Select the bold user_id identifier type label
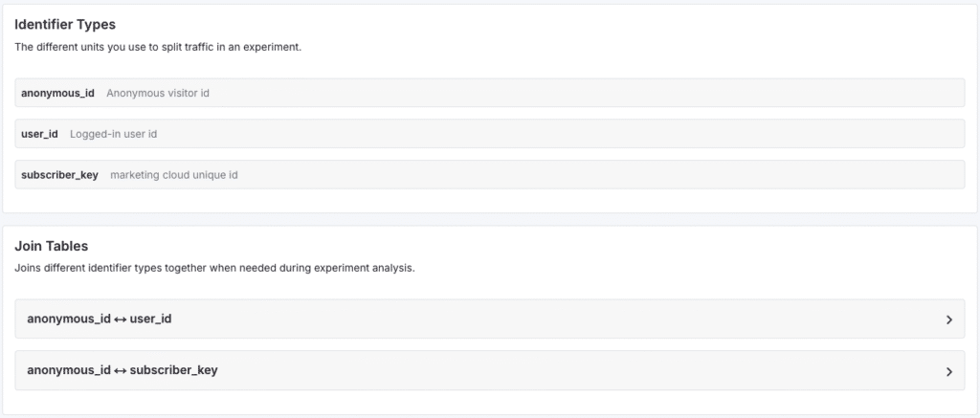The width and height of the screenshot is (980, 418). click(x=39, y=134)
